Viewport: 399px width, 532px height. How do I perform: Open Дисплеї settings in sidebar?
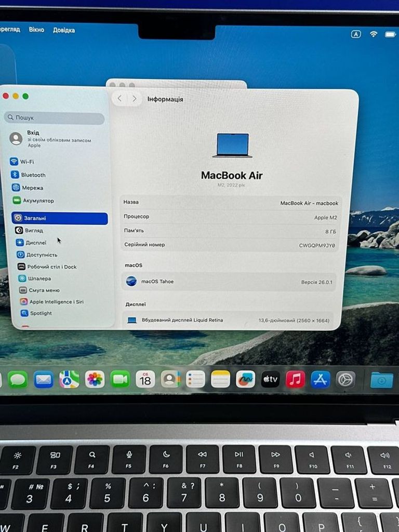(31, 243)
